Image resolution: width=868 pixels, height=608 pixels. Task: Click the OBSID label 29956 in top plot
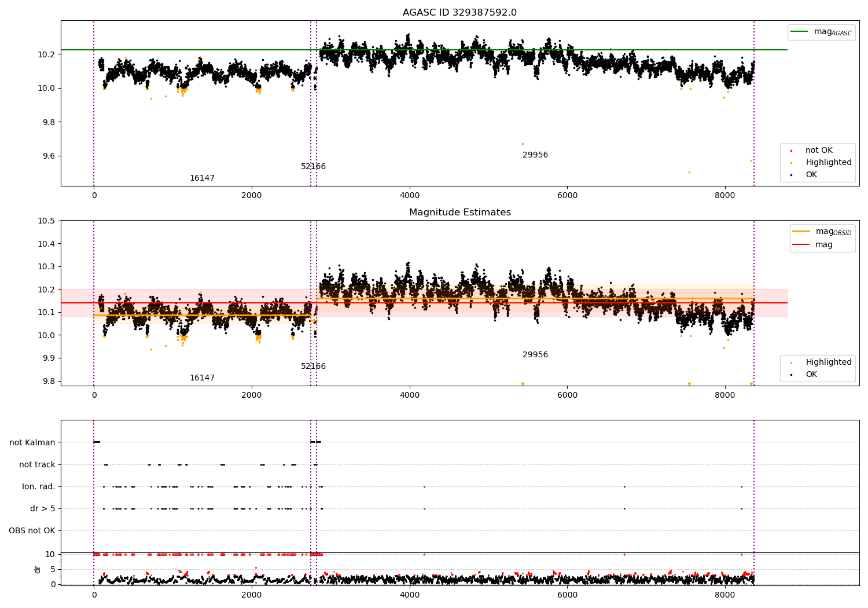point(535,155)
